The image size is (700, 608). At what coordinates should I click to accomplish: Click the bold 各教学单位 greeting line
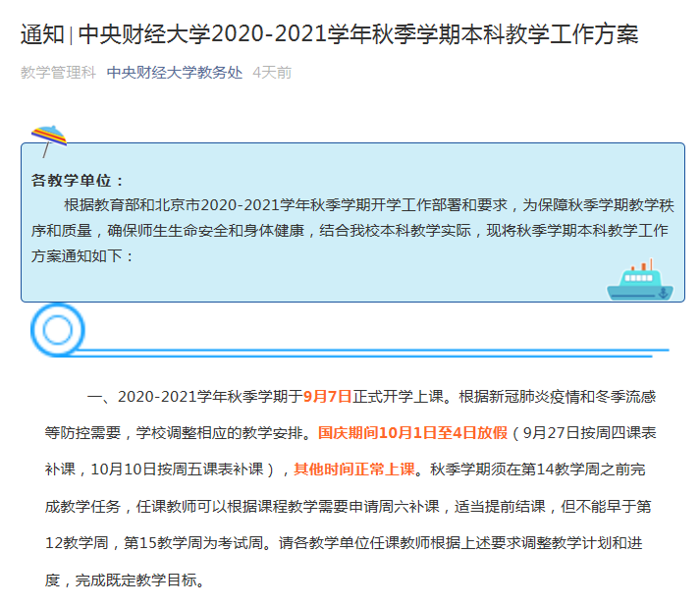[x=77, y=181]
